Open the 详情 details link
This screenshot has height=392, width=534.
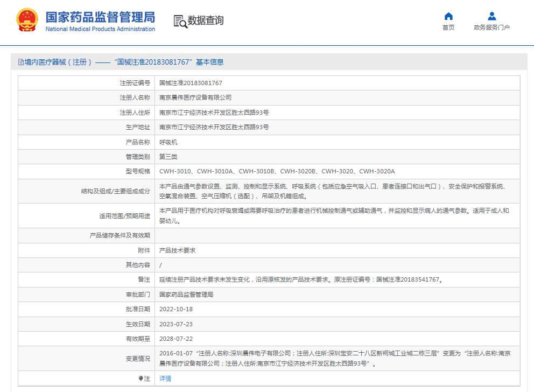click(x=165, y=379)
